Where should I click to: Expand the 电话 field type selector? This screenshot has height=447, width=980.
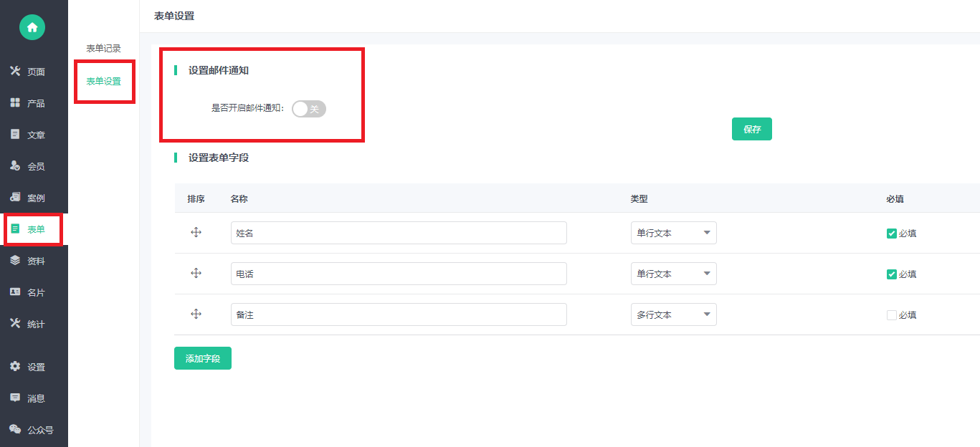672,273
